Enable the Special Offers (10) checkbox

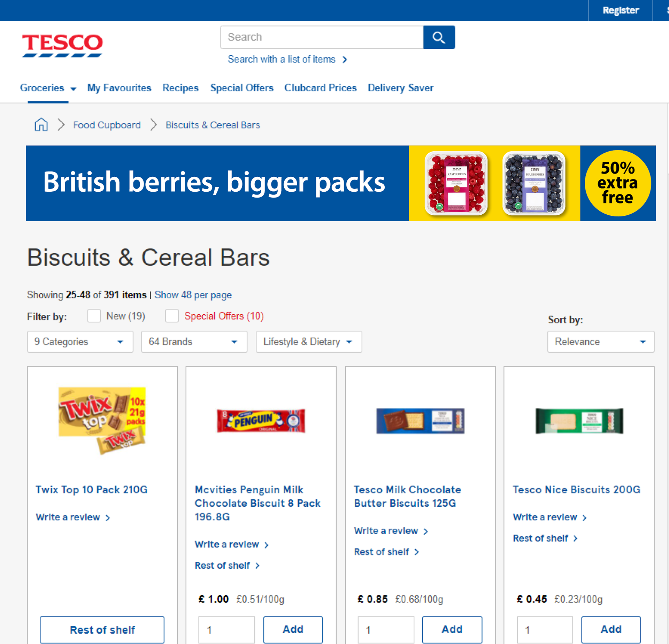coord(172,316)
